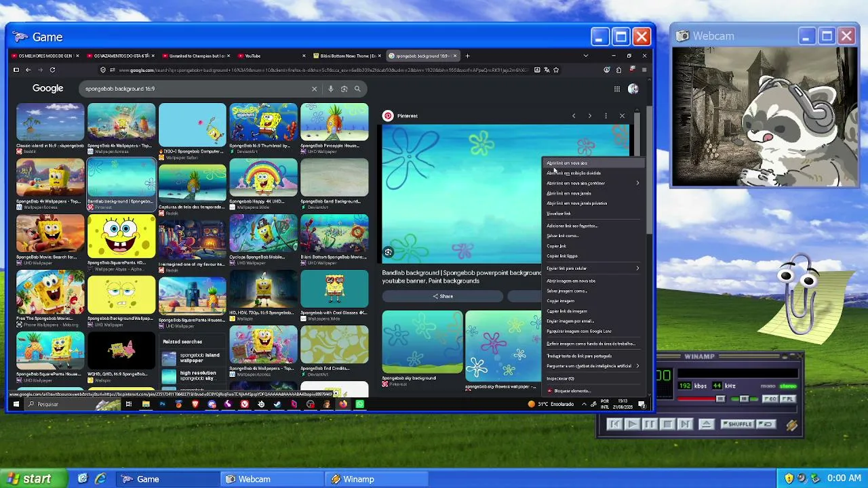Choose 'Bloquear elemento...' in context menu
The image size is (868, 488).
pyautogui.click(x=593, y=391)
